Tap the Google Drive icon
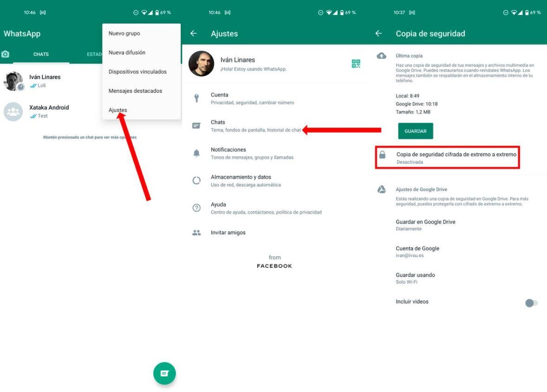 click(x=381, y=189)
